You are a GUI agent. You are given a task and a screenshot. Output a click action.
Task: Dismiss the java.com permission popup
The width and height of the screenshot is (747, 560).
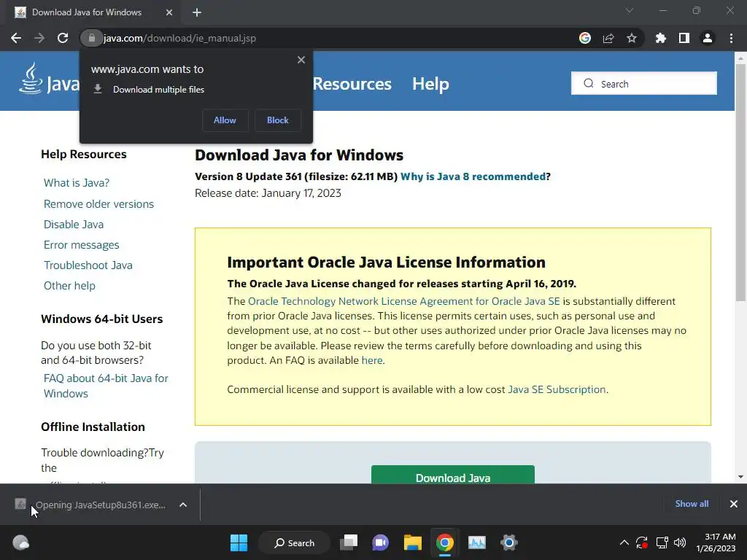(301, 60)
